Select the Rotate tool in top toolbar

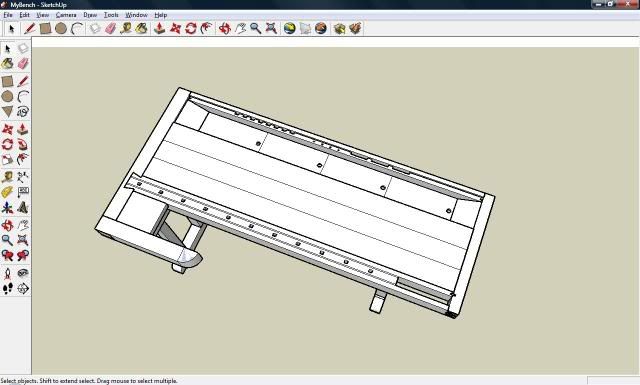coord(191,29)
